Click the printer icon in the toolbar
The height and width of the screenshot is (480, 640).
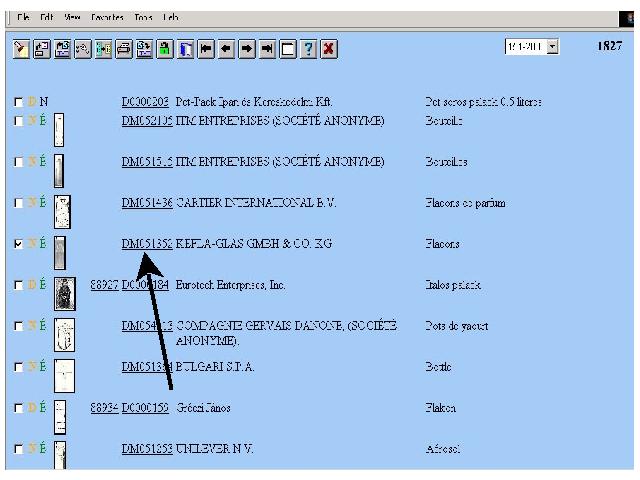(x=124, y=49)
